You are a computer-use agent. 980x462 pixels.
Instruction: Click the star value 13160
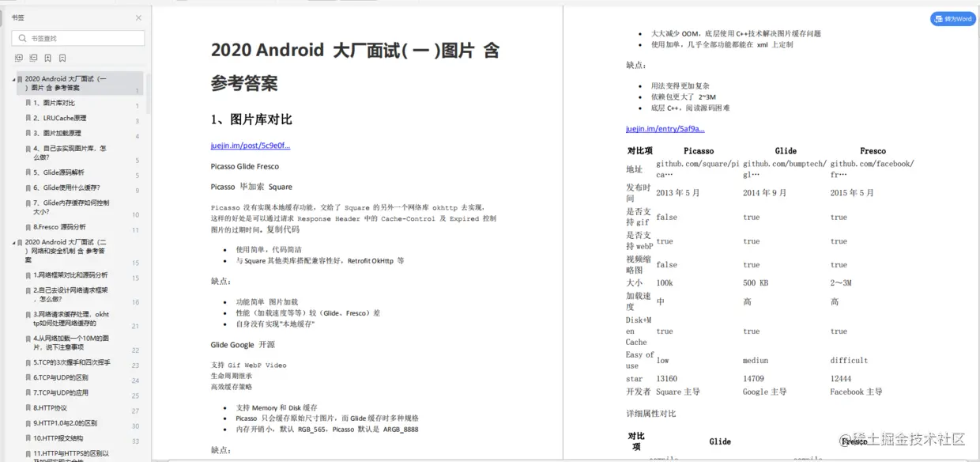[666, 379]
